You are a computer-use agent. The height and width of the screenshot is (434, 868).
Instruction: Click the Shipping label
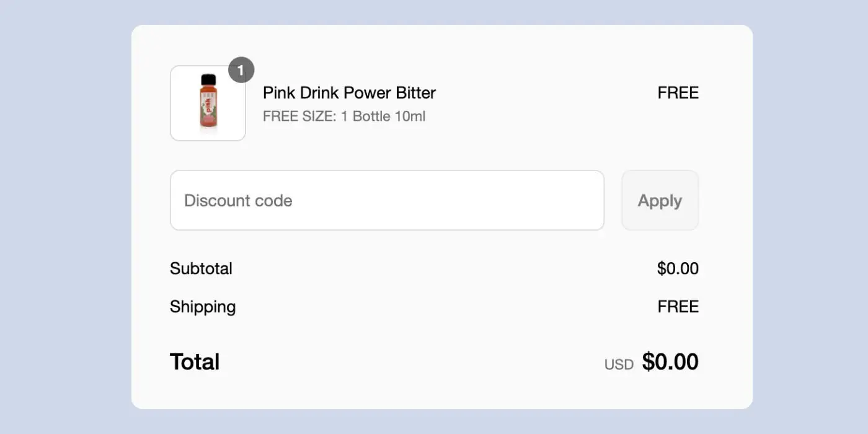click(x=203, y=307)
